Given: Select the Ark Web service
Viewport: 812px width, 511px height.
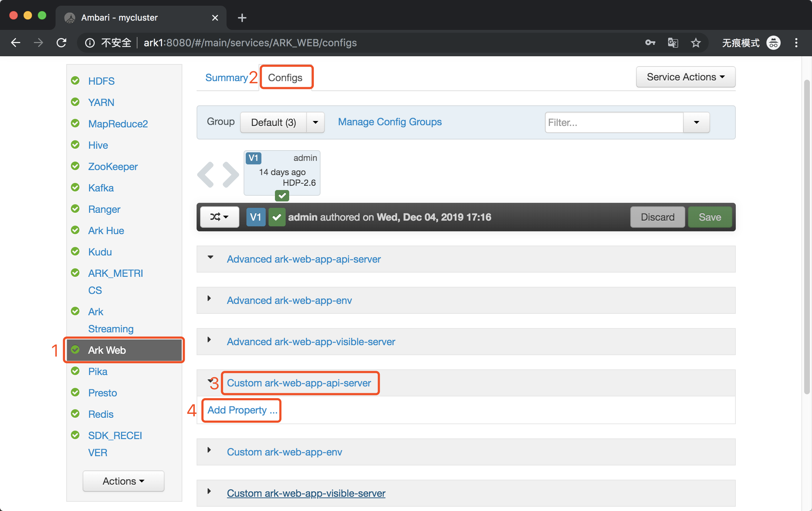Looking at the screenshot, I should 124,350.
